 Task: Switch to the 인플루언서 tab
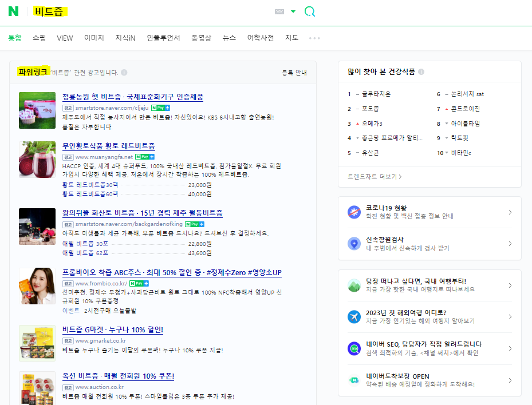pos(163,38)
